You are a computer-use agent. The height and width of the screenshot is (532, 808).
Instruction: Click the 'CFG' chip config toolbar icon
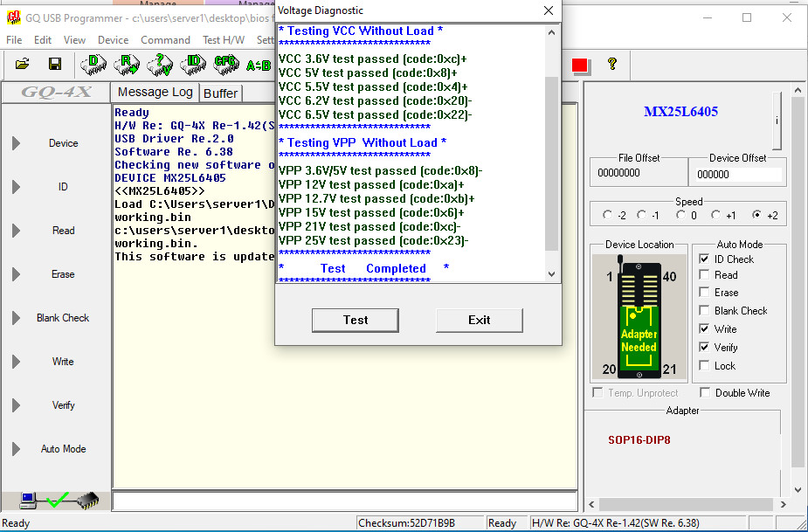(225, 65)
